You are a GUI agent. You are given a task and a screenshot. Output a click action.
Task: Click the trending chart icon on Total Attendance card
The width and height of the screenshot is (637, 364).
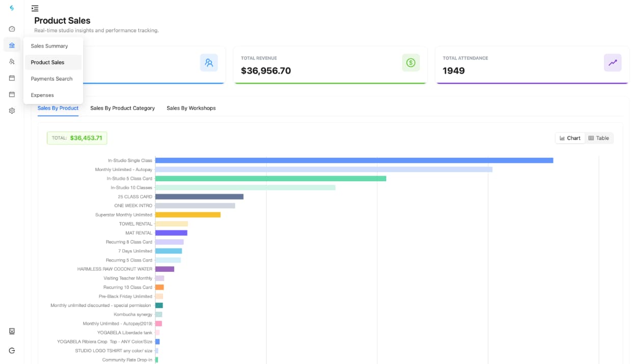tap(613, 63)
